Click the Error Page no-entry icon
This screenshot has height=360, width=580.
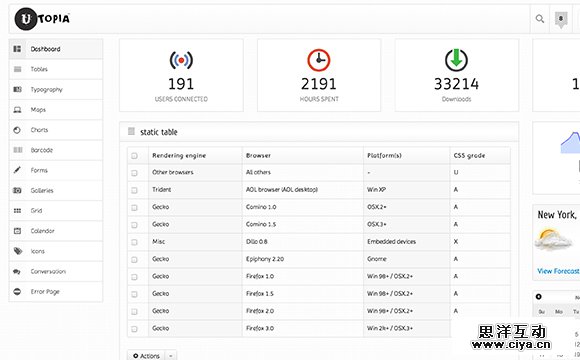[17, 292]
